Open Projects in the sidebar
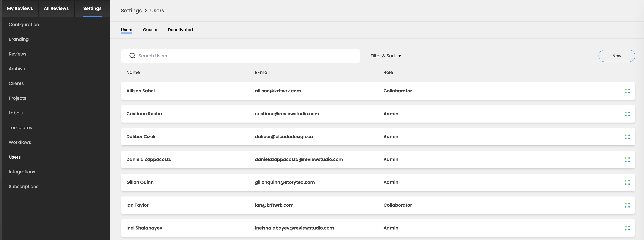 click(x=17, y=98)
